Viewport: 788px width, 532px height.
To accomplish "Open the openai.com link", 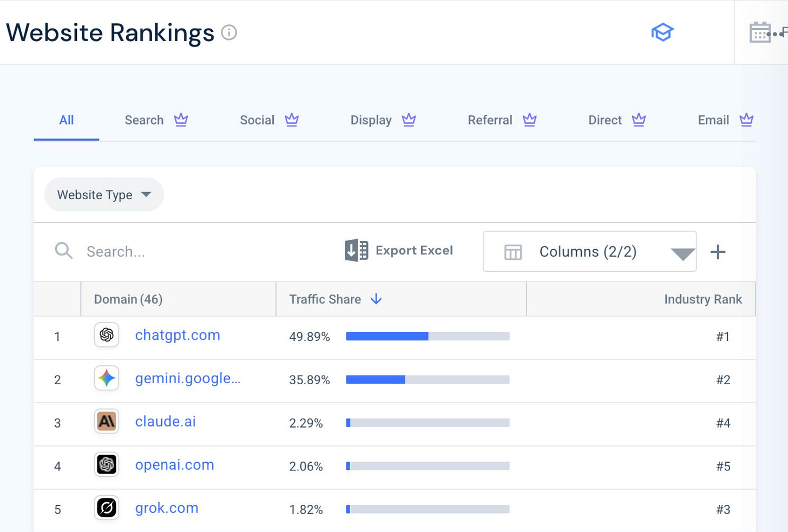I will pos(174,465).
